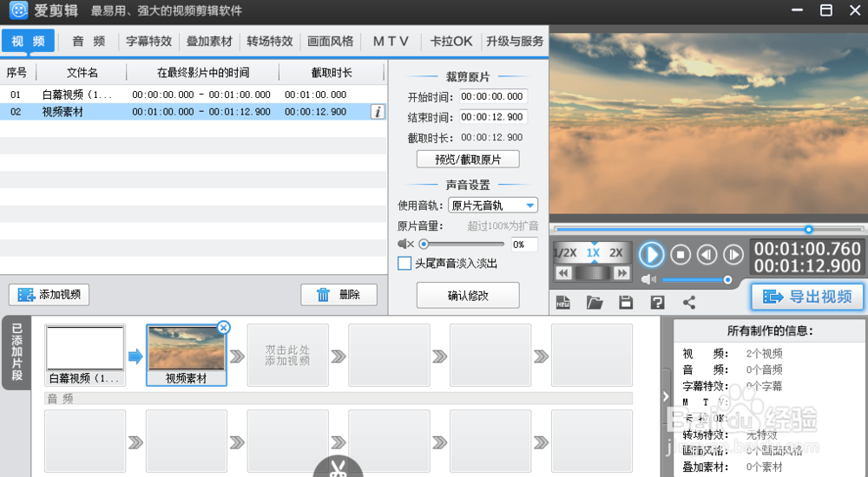
Task: Click the 开始时间 input field
Action: pos(493,97)
